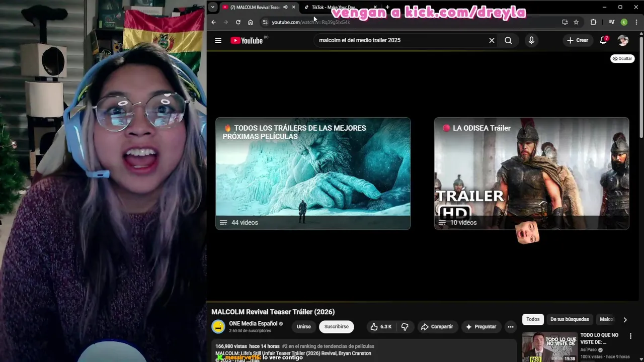Open the #2 en el ranking de tendencias link
The height and width of the screenshot is (362, 644).
328,346
